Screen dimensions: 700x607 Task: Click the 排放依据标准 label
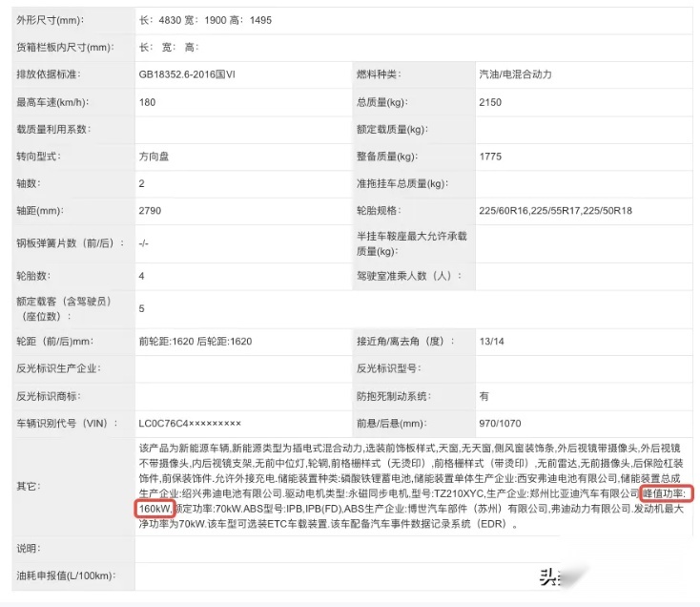[49, 74]
